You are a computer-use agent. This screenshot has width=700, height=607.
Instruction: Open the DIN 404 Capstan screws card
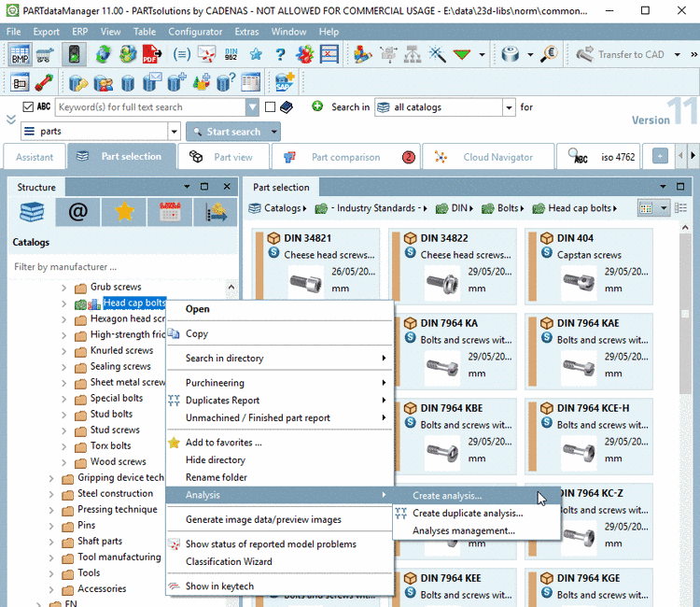589,266
